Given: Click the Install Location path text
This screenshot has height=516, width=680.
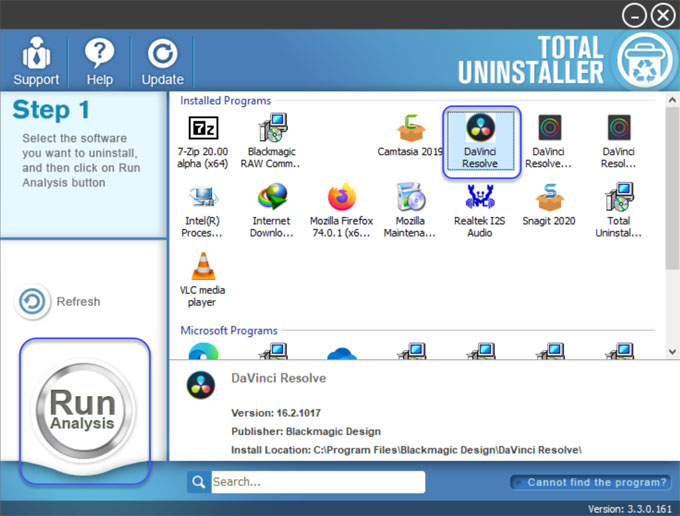Looking at the screenshot, I should tap(406, 450).
